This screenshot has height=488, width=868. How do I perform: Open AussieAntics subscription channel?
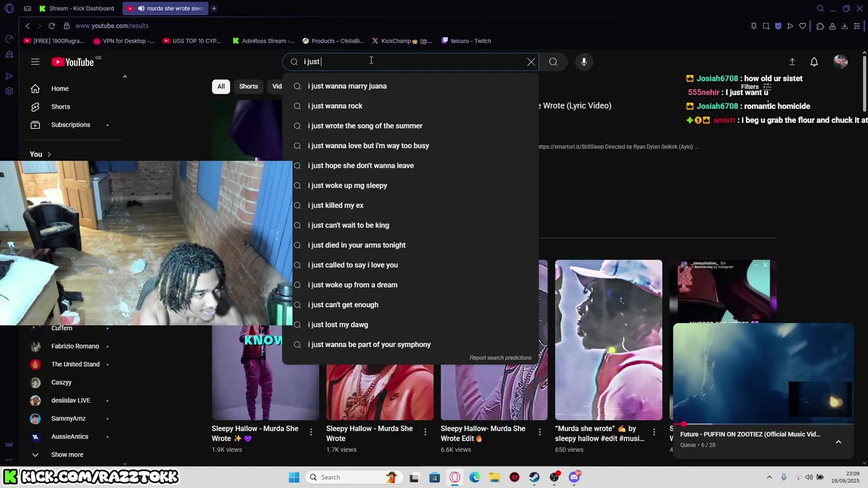tap(70, 436)
